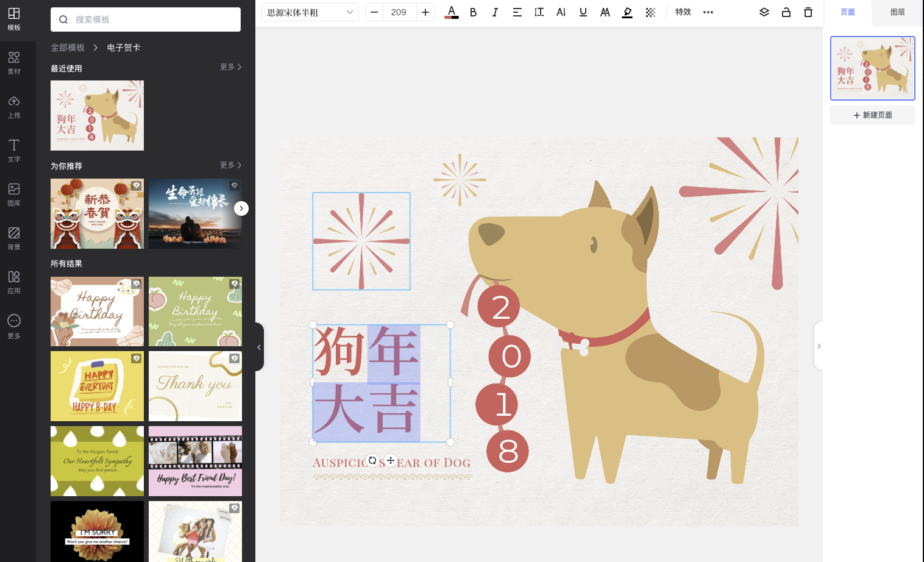Toggle underline on the selected text

click(x=583, y=12)
